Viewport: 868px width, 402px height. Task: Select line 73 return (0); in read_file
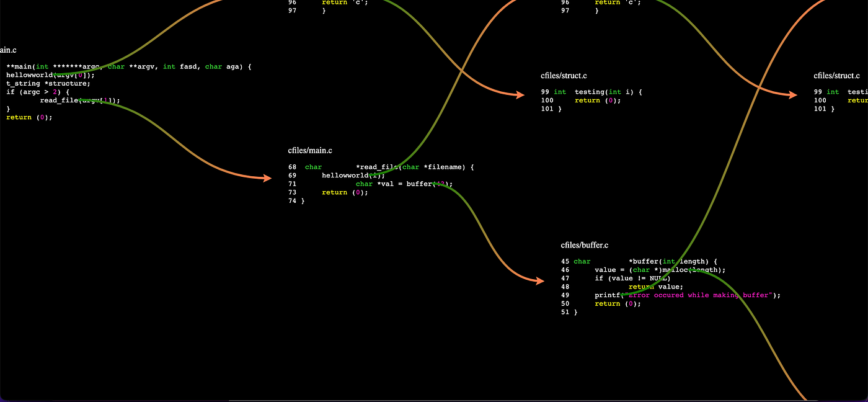(328, 192)
